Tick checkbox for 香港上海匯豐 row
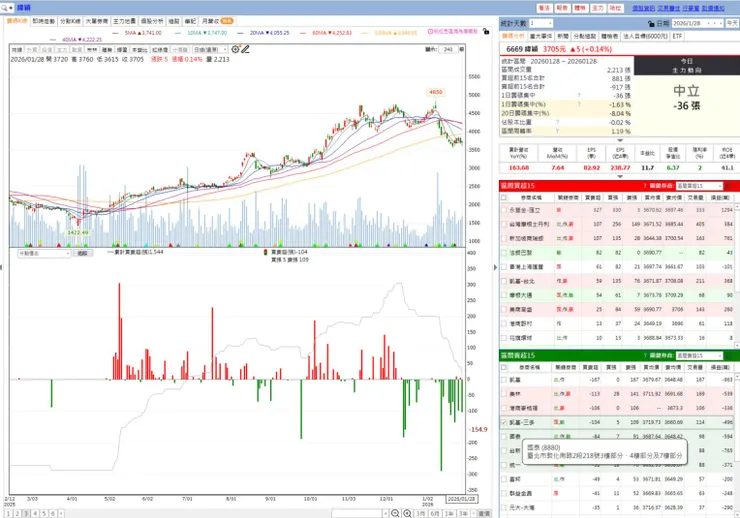Image resolution: width=740 pixels, height=518 pixels. click(x=504, y=267)
